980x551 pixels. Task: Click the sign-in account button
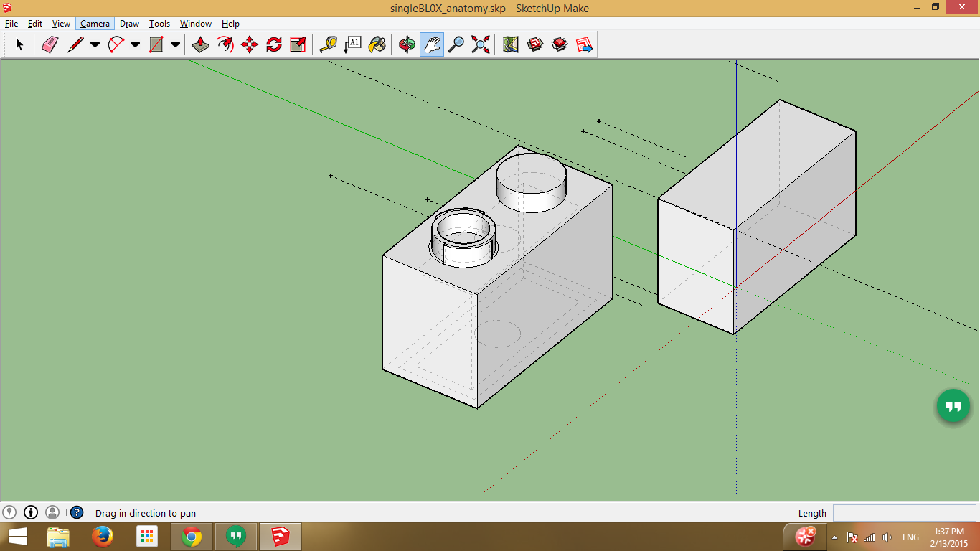[51, 512]
